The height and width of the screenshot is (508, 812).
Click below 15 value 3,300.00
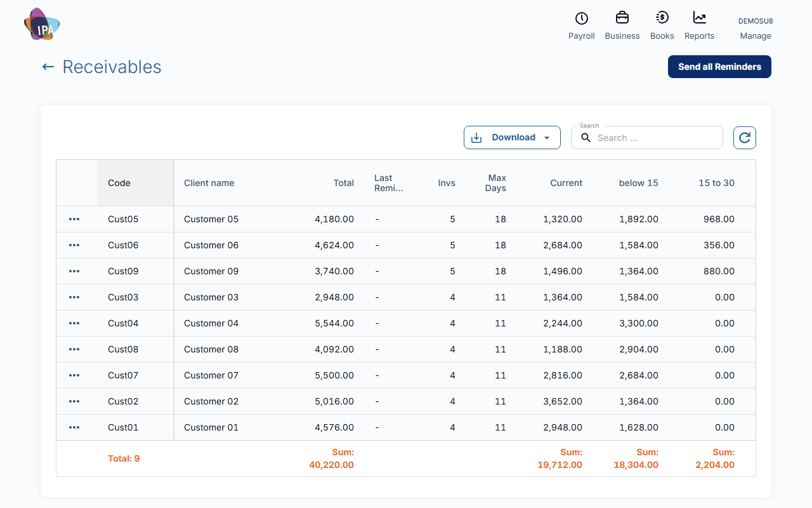(x=639, y=323)
